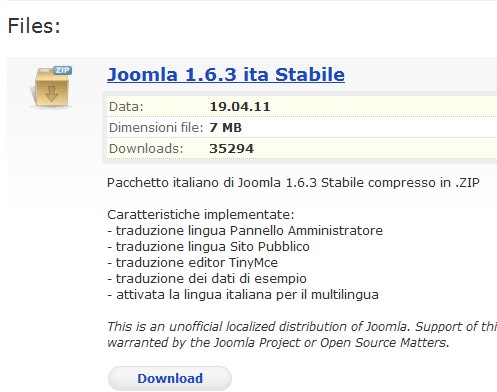This screenshot has height=392, width=497.
Task: Click the Downloads: label
Action: pos(146,149)
